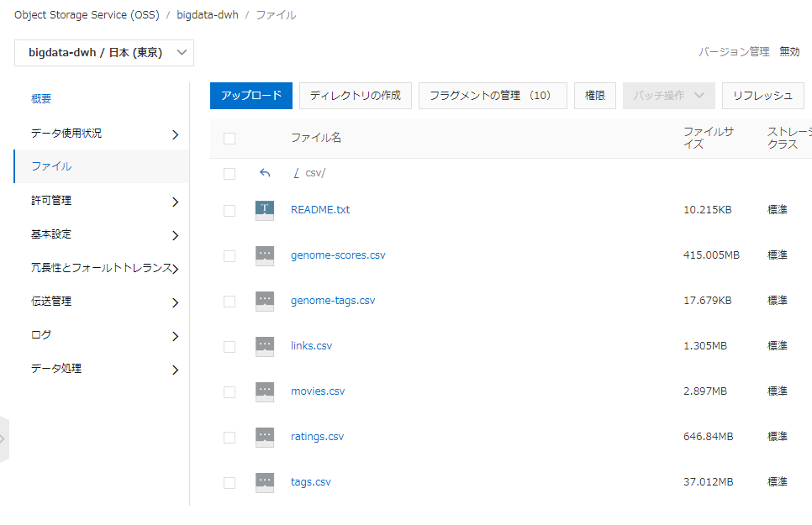The image size is (812, 525).
Task: Open genome-tags.csv file link
Action: [333, 300]
